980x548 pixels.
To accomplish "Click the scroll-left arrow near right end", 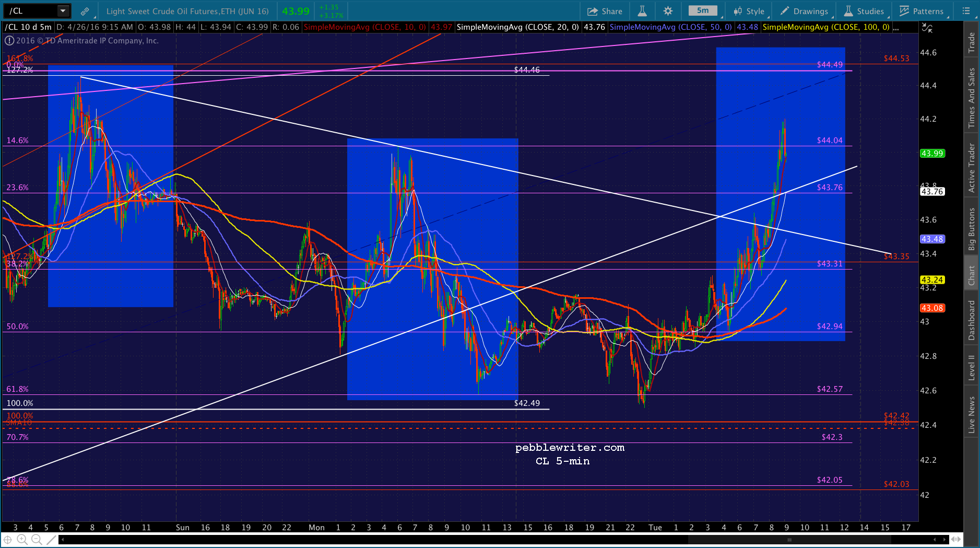I will click(x=935, y=540).
